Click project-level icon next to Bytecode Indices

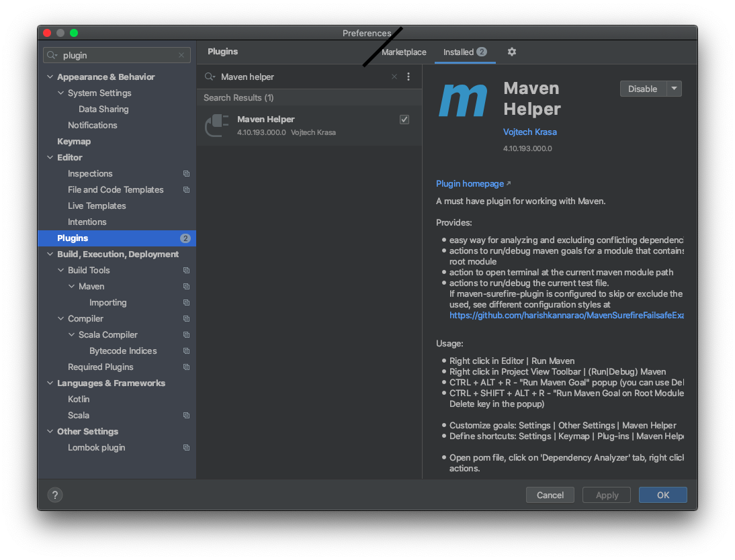tap(186, 351)
